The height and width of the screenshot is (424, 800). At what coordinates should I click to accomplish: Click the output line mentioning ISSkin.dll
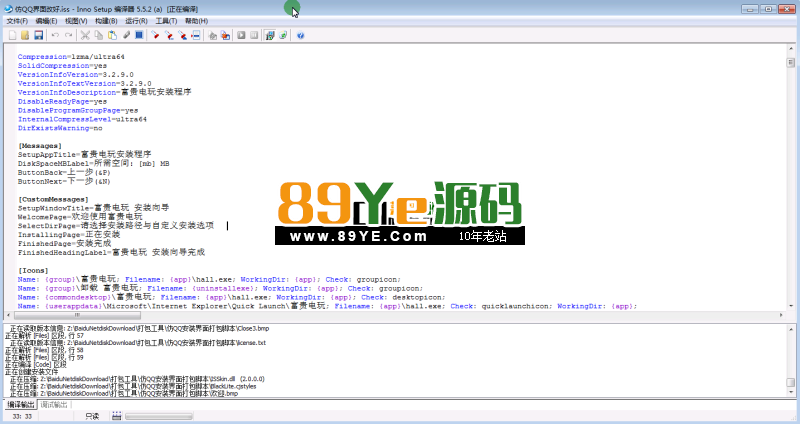coord(137,379)
